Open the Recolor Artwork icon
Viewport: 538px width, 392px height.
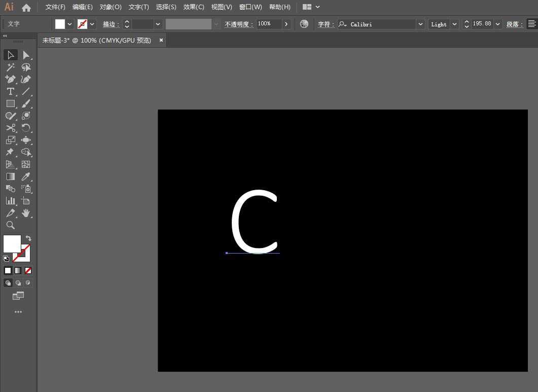pyautogui.click(x=304, y=24)
